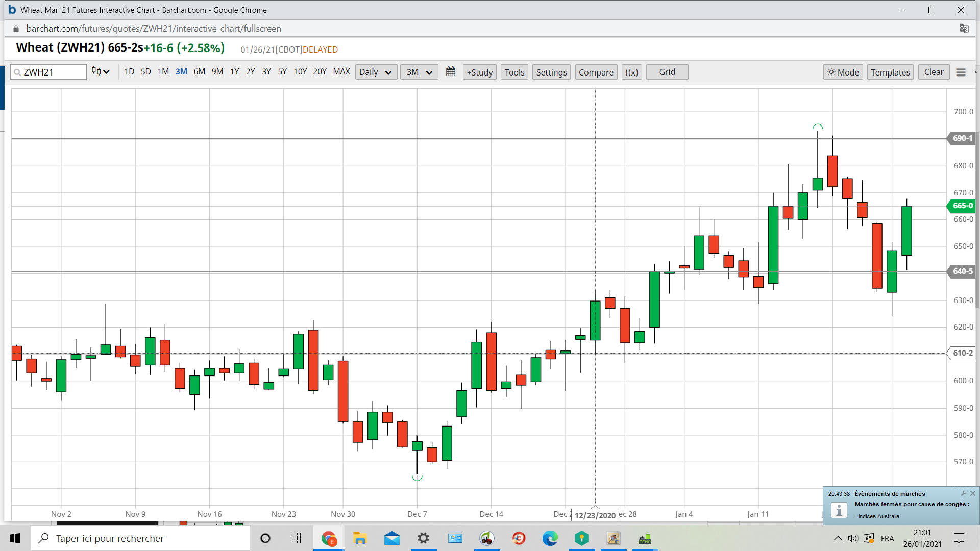The width and height of the screenshot is (980, 551).
Task: Open the Compare symbols option
Action: (596, 72)
